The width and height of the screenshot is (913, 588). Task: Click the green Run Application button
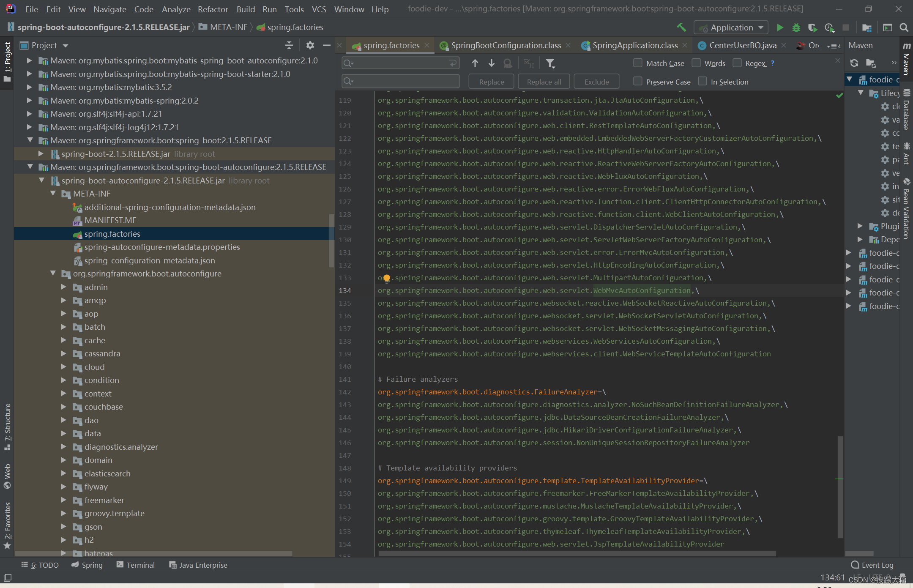[780, 27]
